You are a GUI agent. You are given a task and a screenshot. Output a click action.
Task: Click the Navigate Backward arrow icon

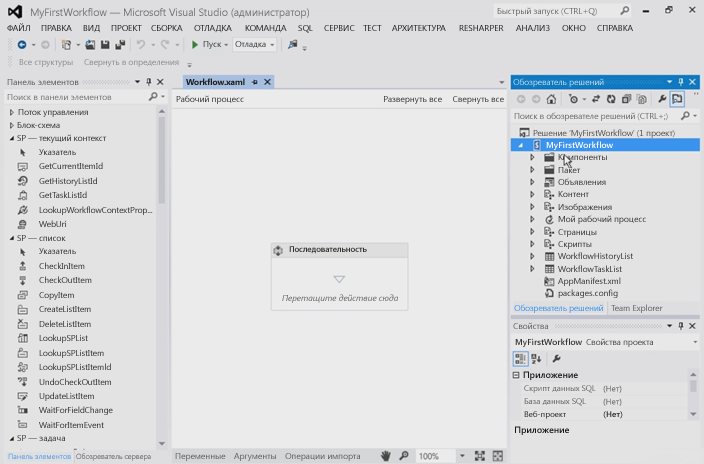tap(22, 44)
